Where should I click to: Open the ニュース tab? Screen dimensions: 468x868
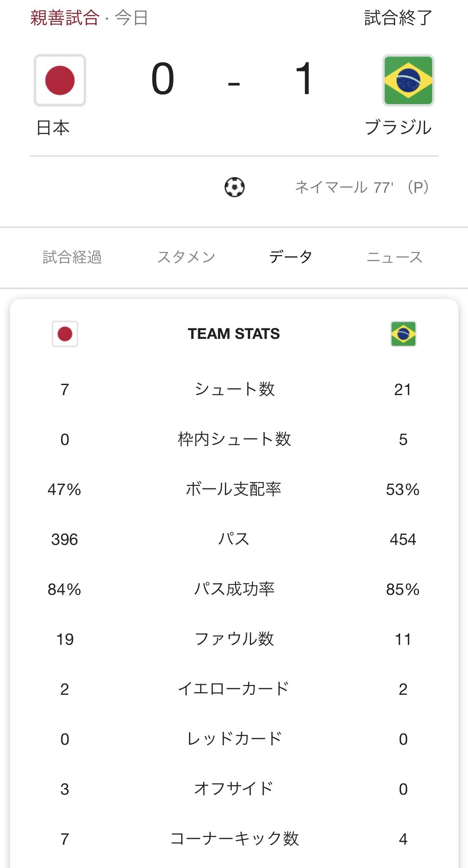coord(394,257)
